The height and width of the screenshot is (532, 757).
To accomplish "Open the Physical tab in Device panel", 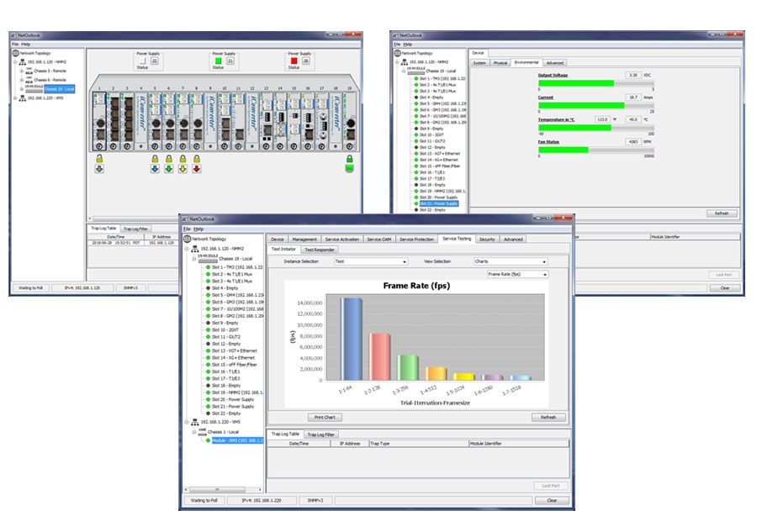I will [500, 62].
